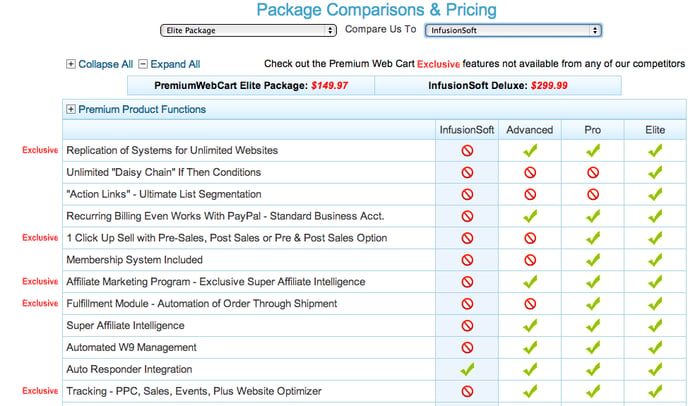The height and width of the screenshot is (406, 700).
Task: Click the Collapse All link
Action: pos(106,64)
